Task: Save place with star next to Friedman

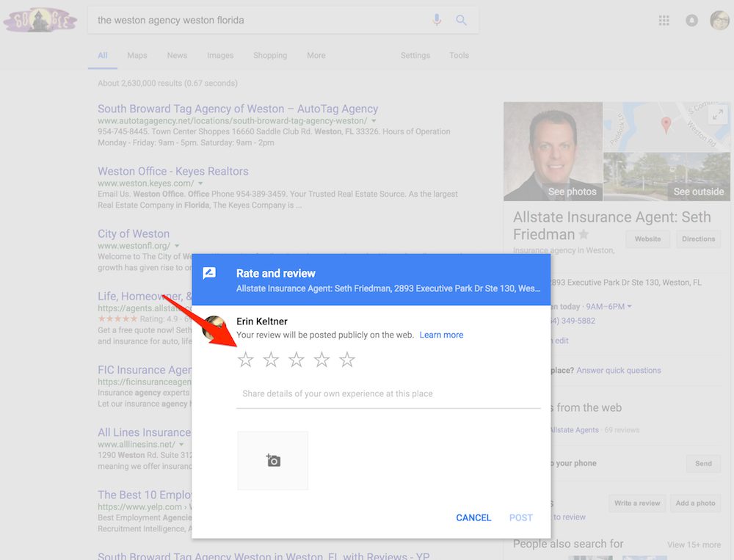Action: (x=584, y=234)
